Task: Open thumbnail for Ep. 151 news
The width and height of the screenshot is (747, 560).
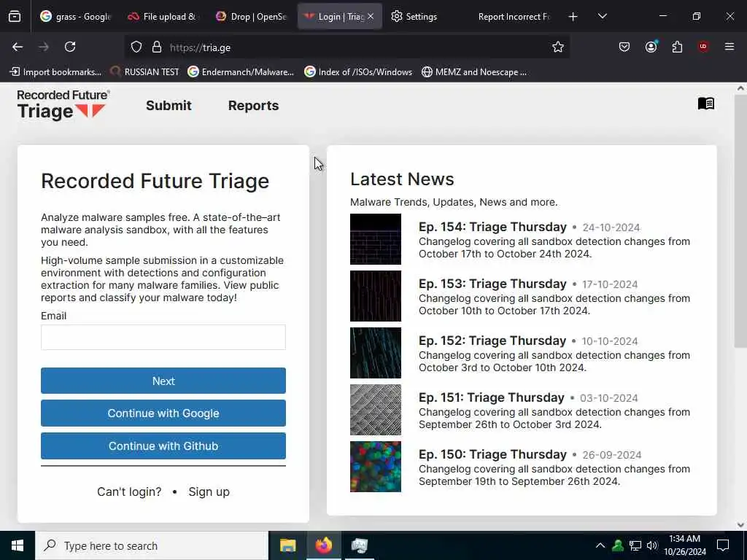Action: coord(376,410)
